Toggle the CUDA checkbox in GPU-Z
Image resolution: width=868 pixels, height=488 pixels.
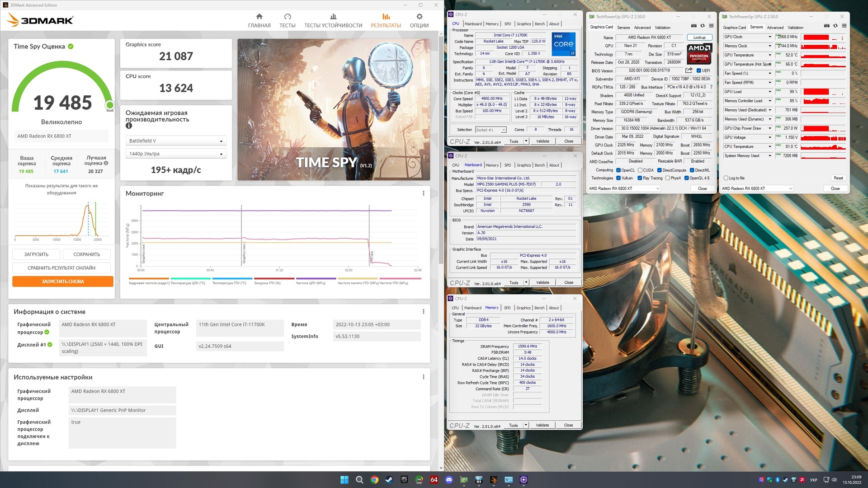[x=640, y=170]
